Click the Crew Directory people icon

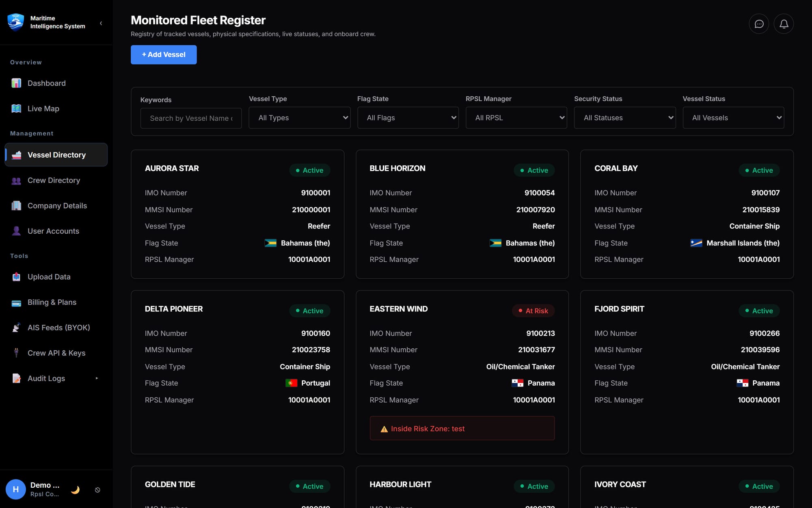pos(16,180)
